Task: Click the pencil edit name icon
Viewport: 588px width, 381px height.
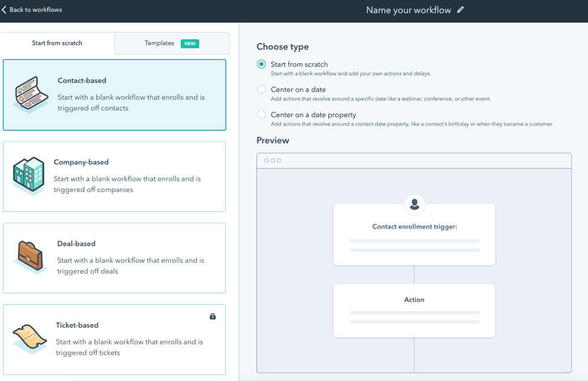Action: pos(461,10)
